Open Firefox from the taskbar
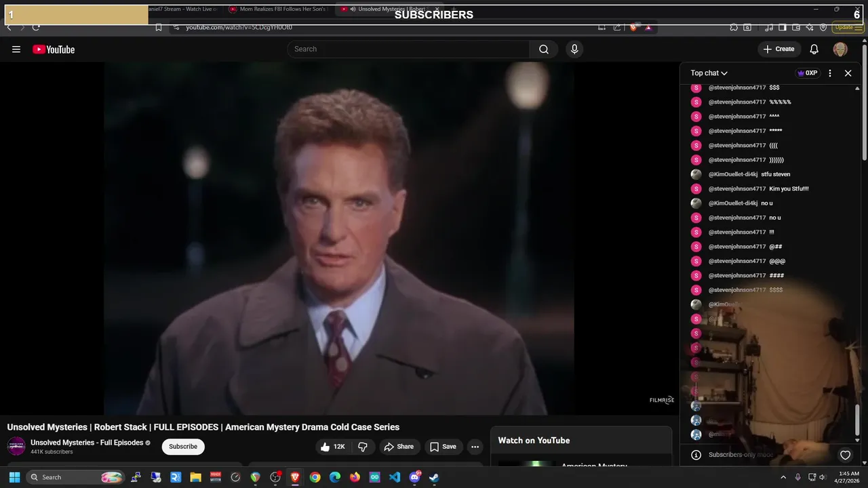The width and height of the screenshot is (868, 488). 355,477
